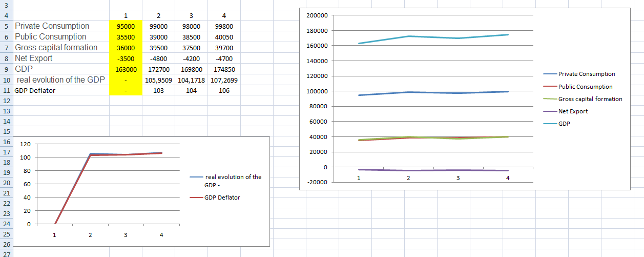
Task: Select the Public Consumption value 40050
Action: coord(224,37)
